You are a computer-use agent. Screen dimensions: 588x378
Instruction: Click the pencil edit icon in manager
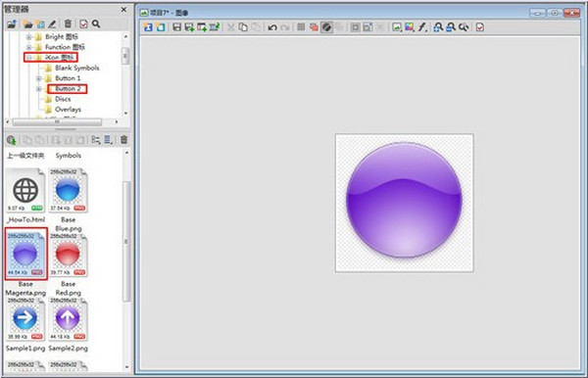point(53,24)
